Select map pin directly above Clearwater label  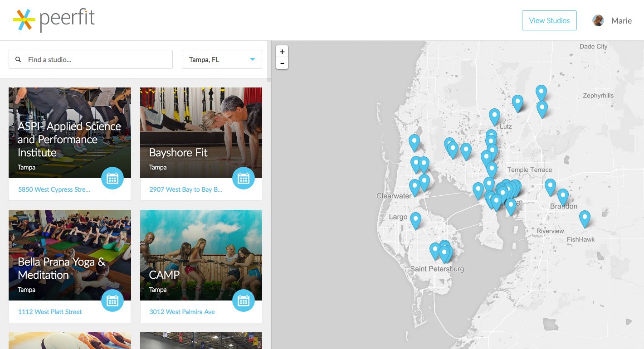415,187
